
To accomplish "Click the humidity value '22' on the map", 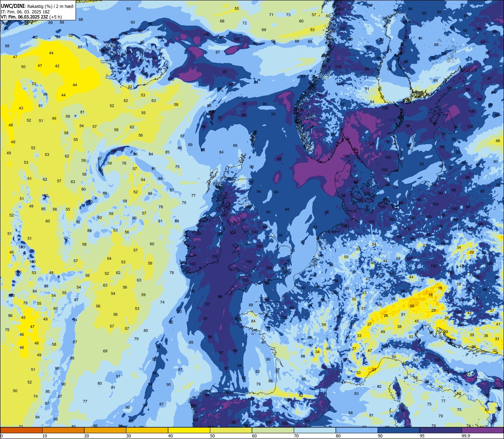I will (471, 252).
